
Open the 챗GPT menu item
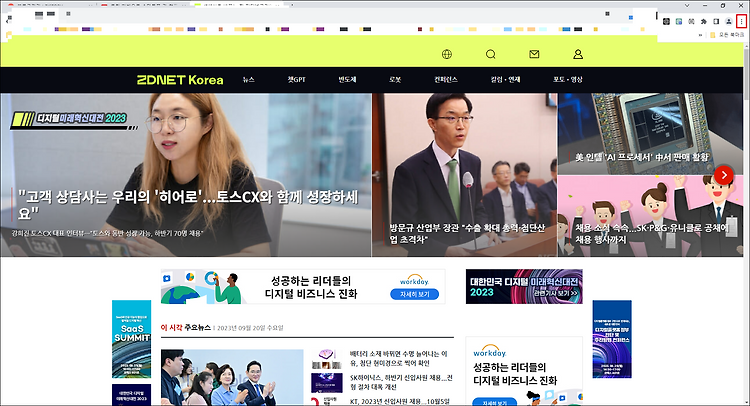(x=297, y=80)
